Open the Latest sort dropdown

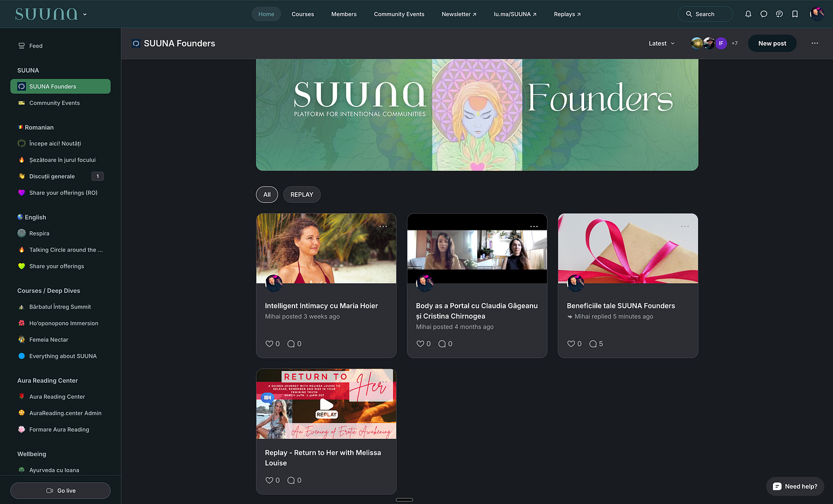(662, 43)
